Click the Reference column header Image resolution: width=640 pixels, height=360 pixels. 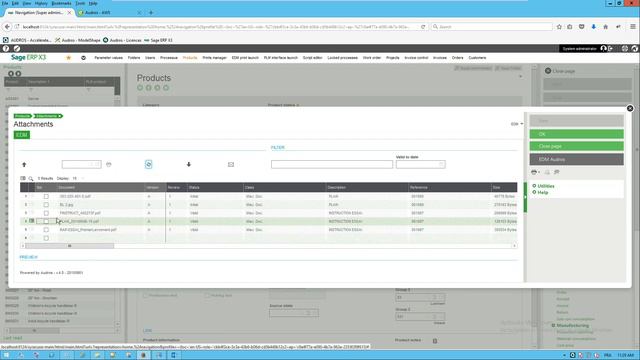pyautogui.click(x=450, y=187)
